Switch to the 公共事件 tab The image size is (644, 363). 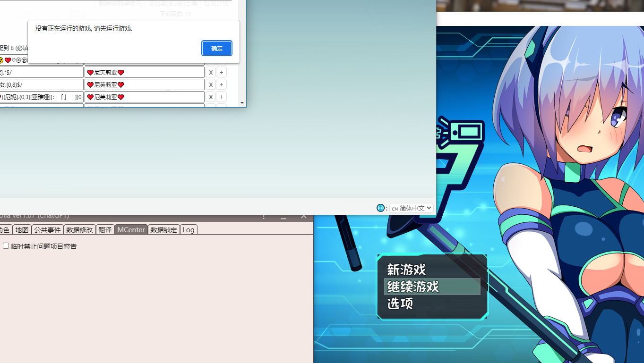click(x=47, y=229)
